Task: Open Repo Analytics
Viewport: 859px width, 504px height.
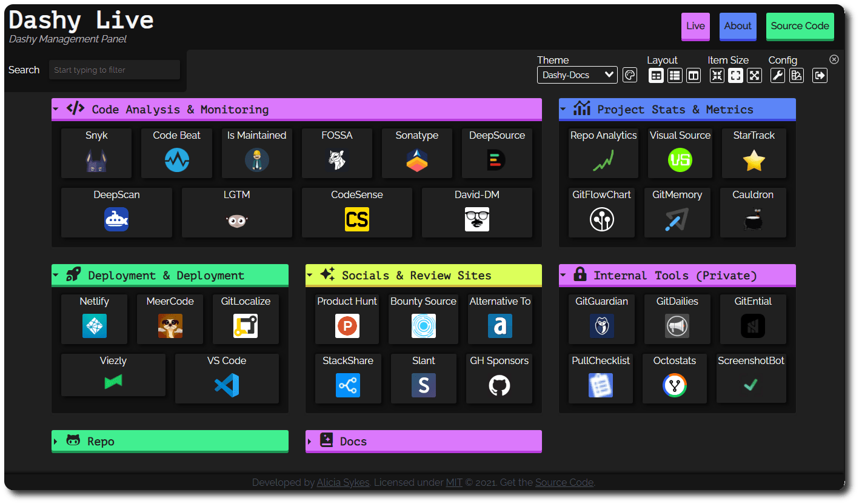Action: click(603, 153)
